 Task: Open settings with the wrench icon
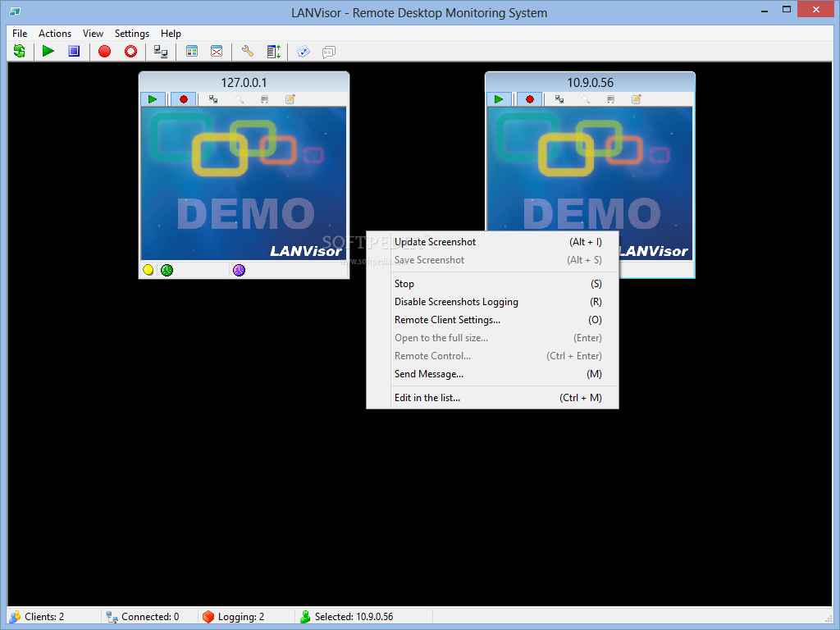248,52
